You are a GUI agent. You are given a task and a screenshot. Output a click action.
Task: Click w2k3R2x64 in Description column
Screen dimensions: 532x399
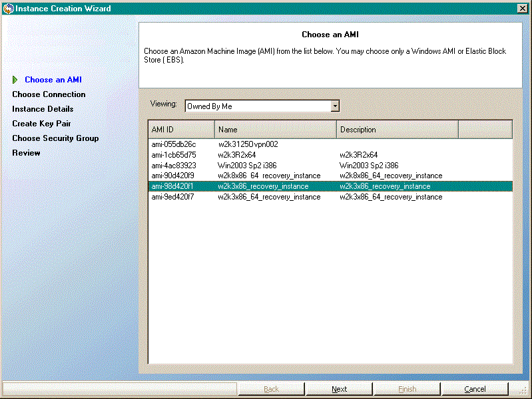click(x=359, y=155)
